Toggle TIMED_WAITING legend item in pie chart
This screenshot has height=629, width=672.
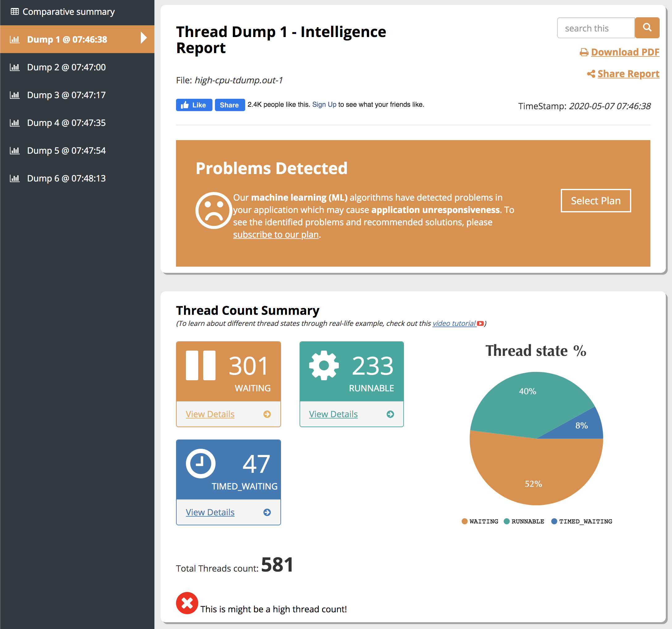coord(582,521)
